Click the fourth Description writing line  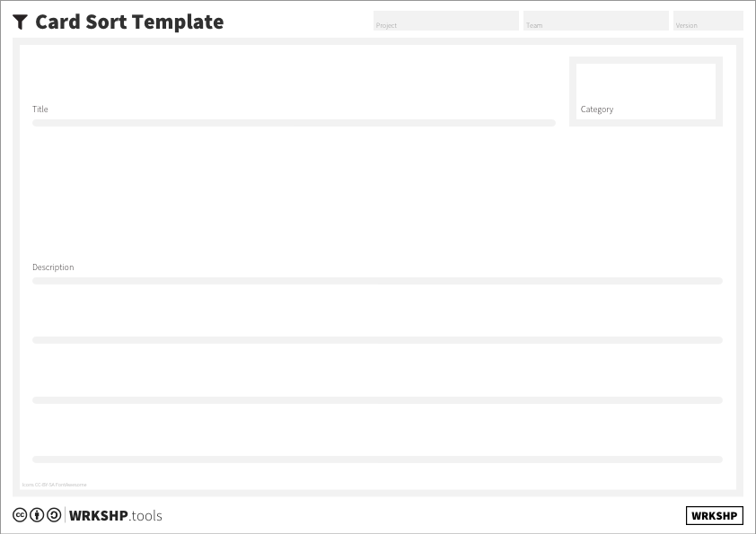tap(377, 460)
